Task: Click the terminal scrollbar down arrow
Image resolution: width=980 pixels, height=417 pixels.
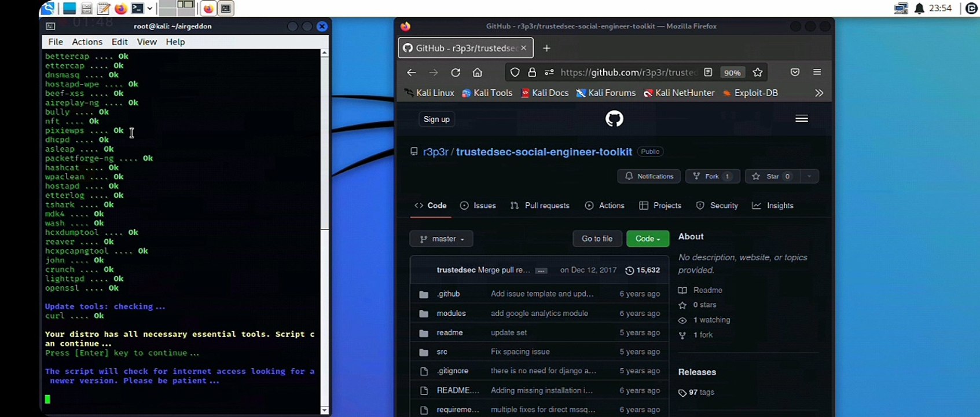Action: [325, 410]
